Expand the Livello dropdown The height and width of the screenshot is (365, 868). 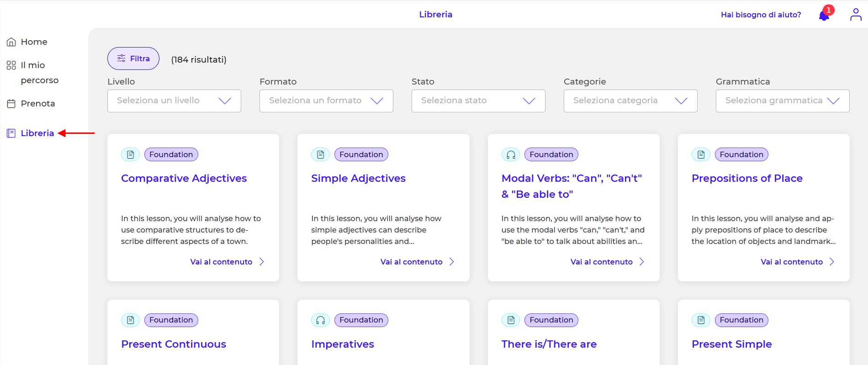pyautogui.click(x=174, y=101)
